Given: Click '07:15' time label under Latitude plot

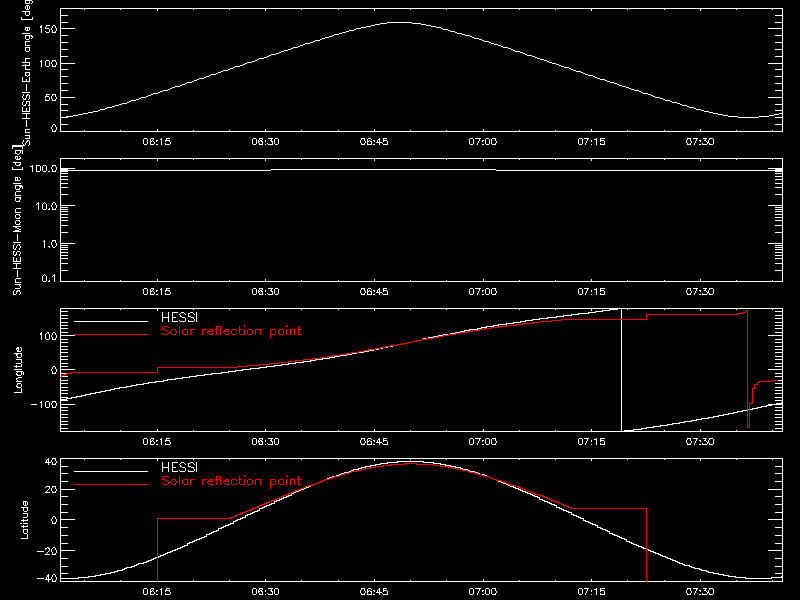Looking at the screenshot, I should pos(591,591).
